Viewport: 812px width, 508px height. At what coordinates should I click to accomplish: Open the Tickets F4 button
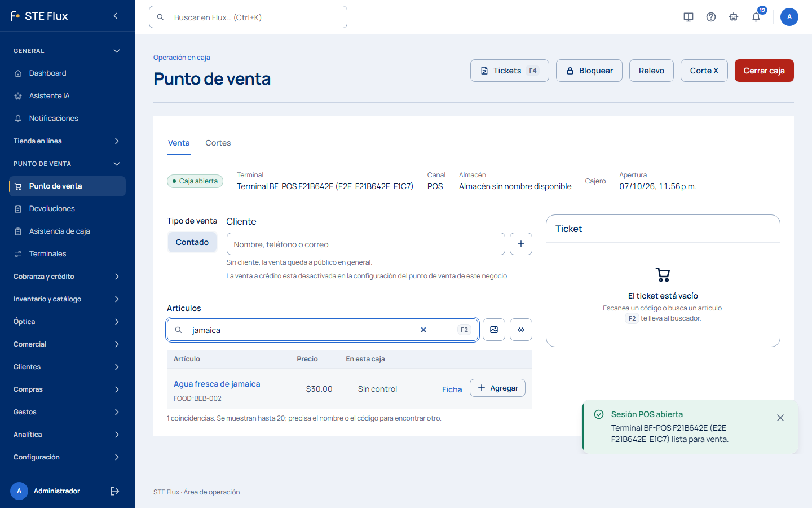510,71
